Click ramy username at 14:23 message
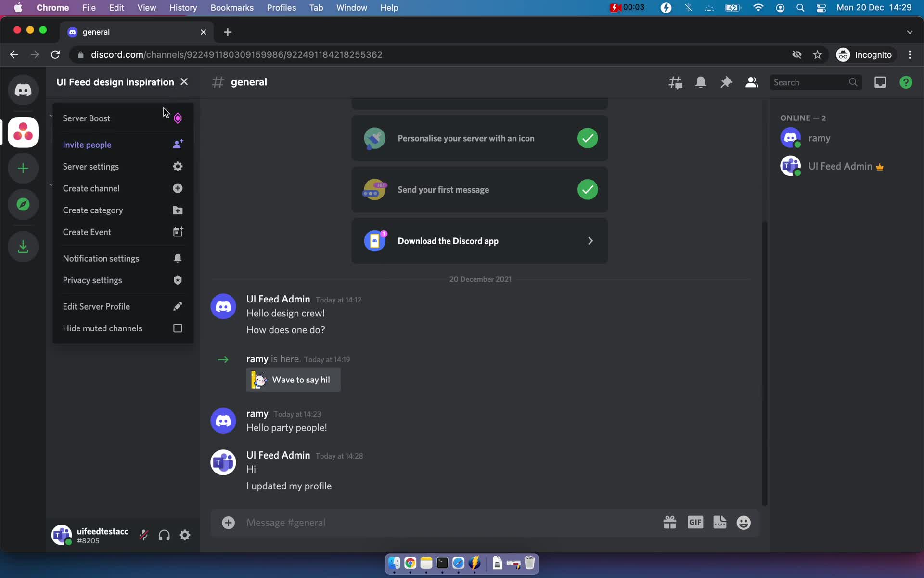The width and height of the screenshot is (924, 578). point(257,414)
